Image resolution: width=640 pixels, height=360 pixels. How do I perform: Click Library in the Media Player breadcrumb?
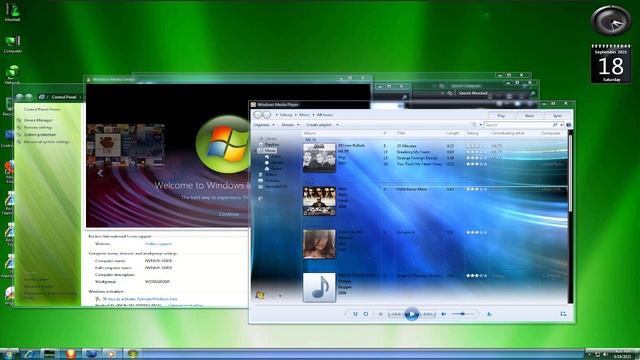click(x=286, y=115)
